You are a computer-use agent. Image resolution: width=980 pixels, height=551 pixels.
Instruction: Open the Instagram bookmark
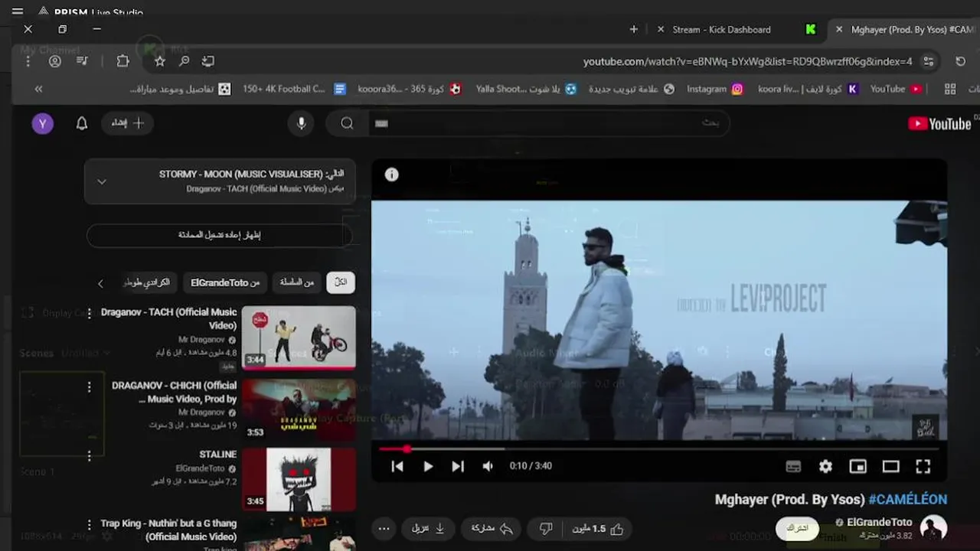715,90
